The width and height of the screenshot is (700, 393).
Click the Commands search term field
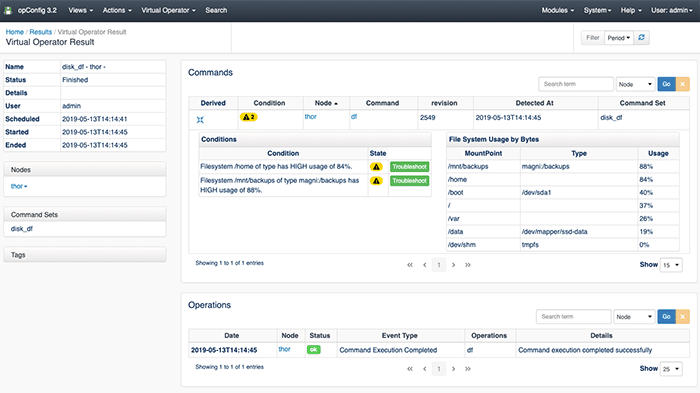pos(576,84)
